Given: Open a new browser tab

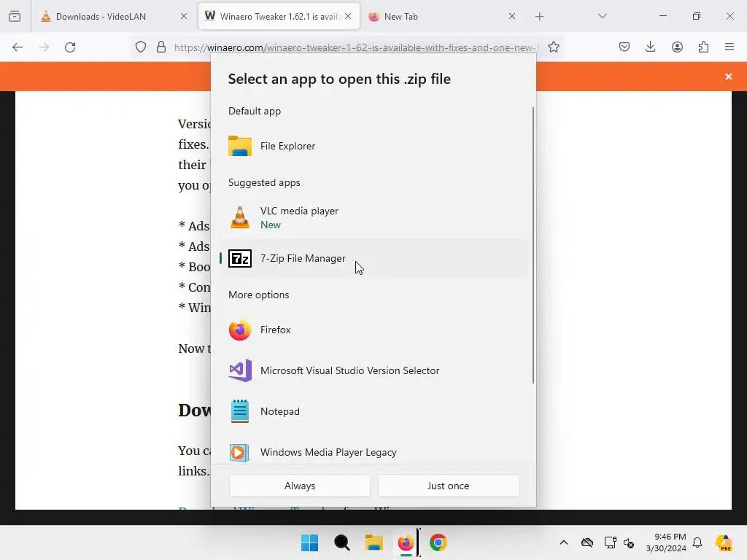Looking at the screenshot, I should [539, 17].
